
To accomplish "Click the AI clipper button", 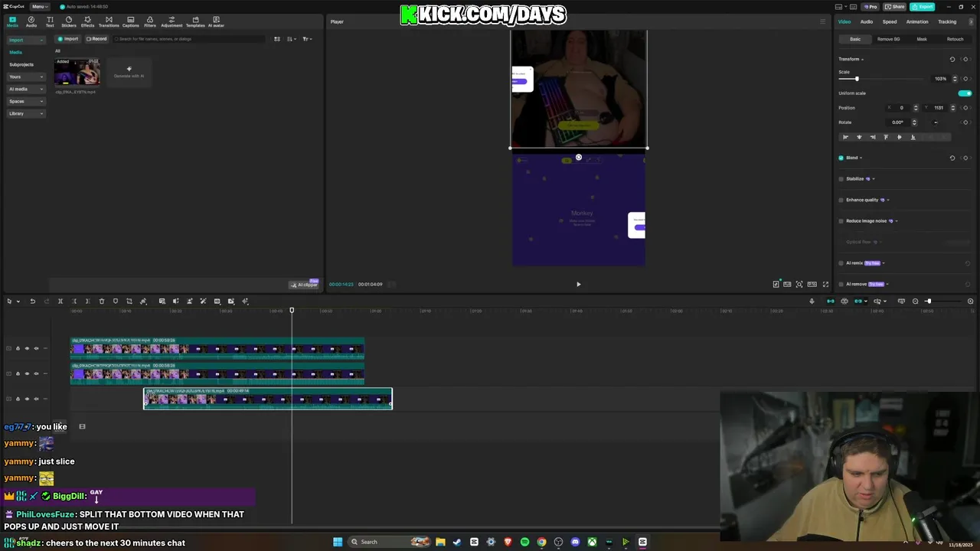I will point(304,285).
